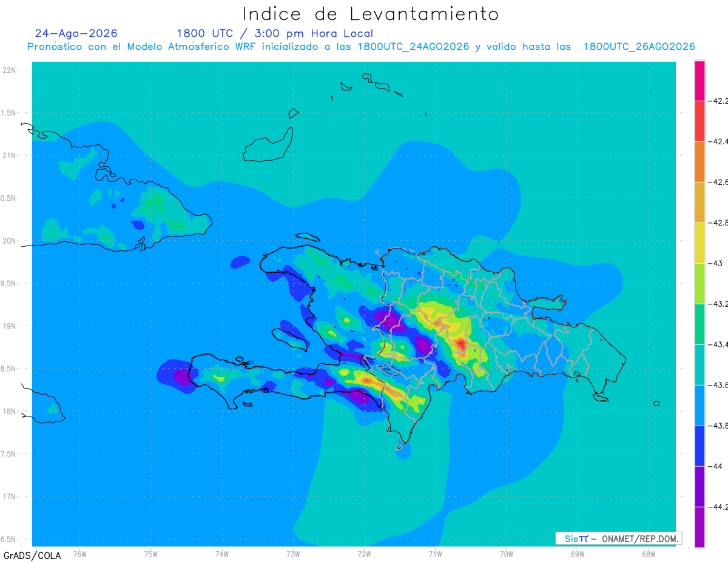Screen dimensions: 728x562
Task: Pick the teal legend swatch below -43.4
Action: 699,365
